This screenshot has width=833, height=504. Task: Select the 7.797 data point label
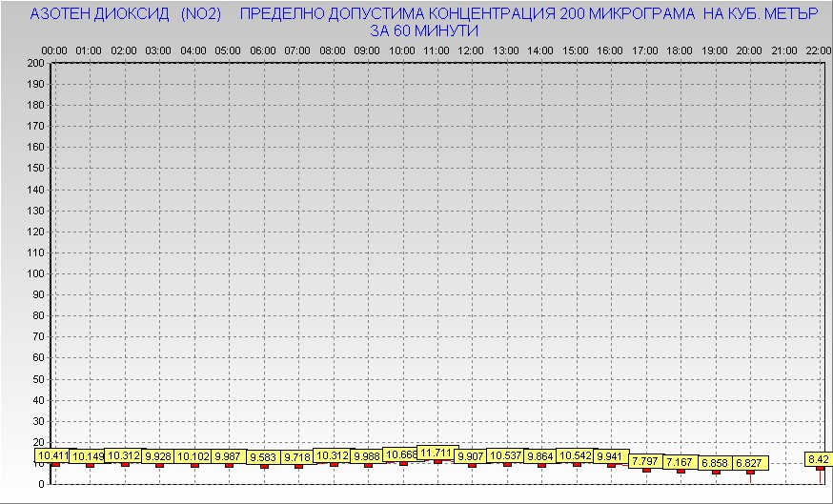645,461
